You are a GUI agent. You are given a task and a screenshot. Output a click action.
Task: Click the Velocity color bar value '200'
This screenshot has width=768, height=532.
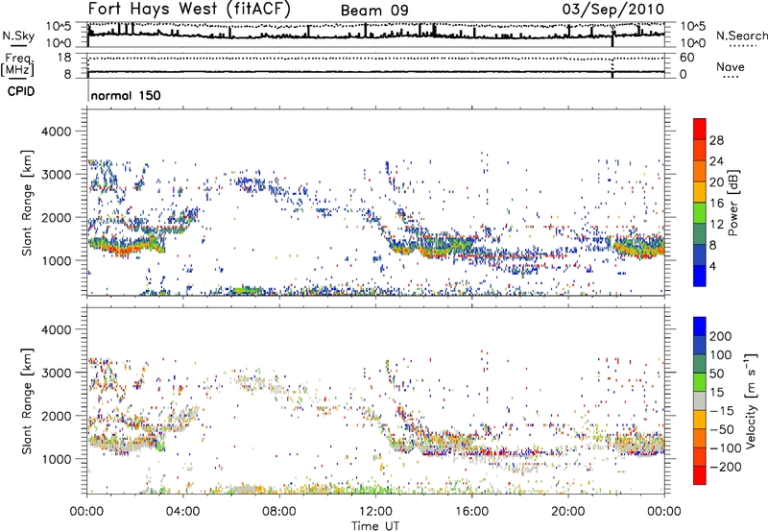tap(720, 336)
